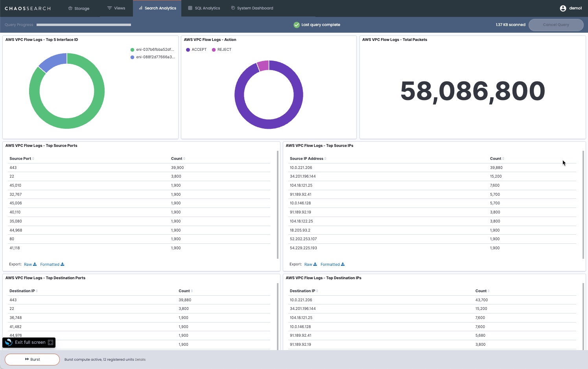The height and width of the screenshot is (369, 588).
Task: Open the burst compute Details link
Action: [140, 360]
